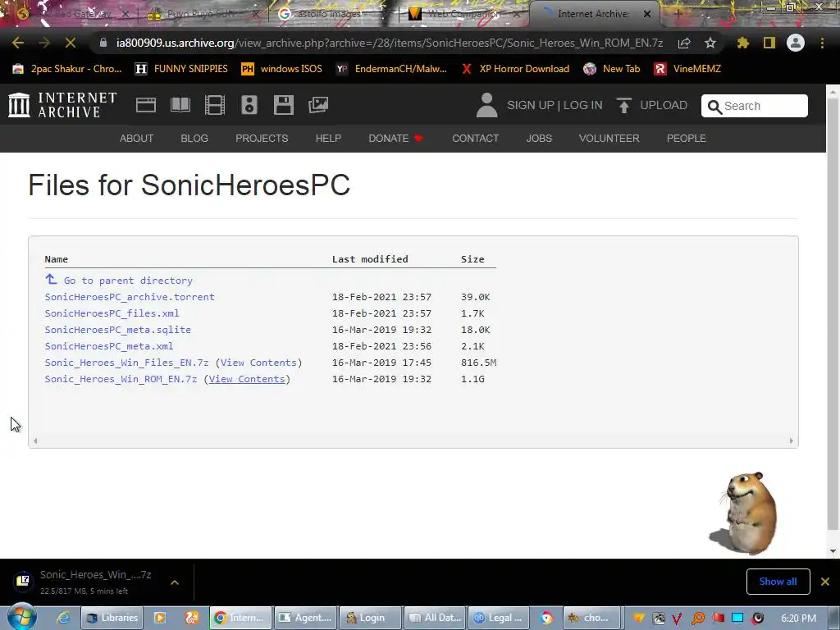Image resolution: width=840 pixels, height=630 pixels.
Task: Click SIGN UP link
Action: click(x=531, y=105)
